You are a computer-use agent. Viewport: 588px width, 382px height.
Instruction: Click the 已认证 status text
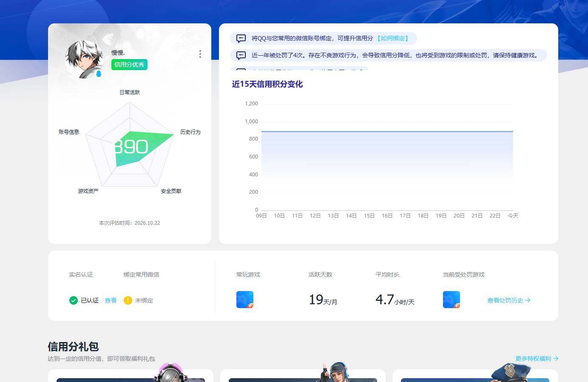point(90,300)
